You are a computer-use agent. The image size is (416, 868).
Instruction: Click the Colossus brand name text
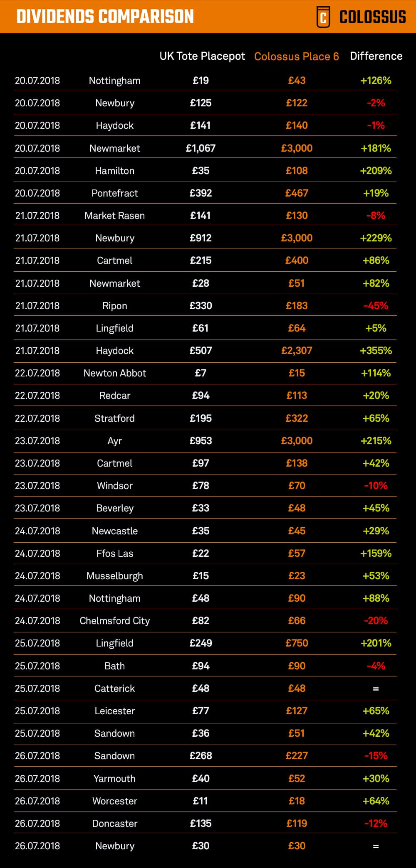click(372, 17)
